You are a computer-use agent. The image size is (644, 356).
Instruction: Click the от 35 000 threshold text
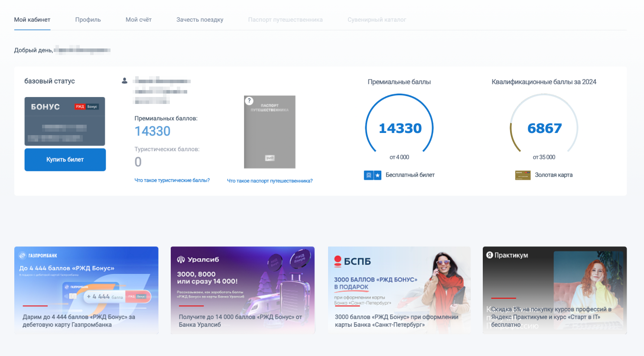coord(544,157)
